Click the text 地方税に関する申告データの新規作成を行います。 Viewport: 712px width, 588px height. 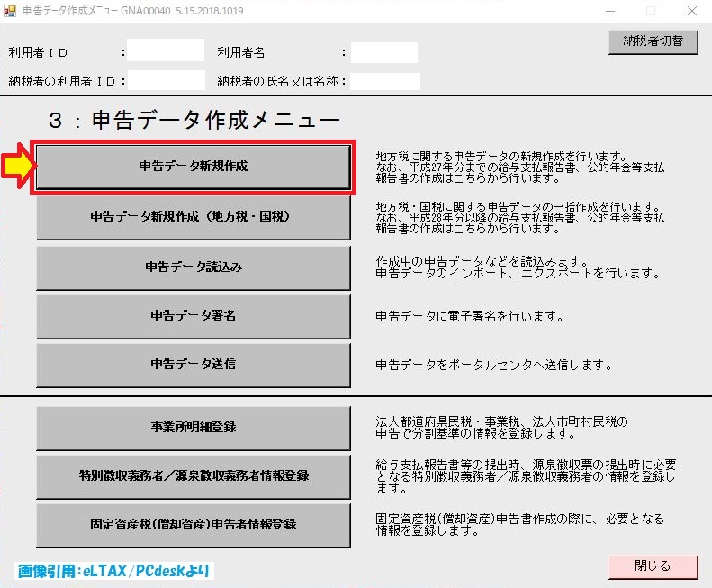click(501, 157)
